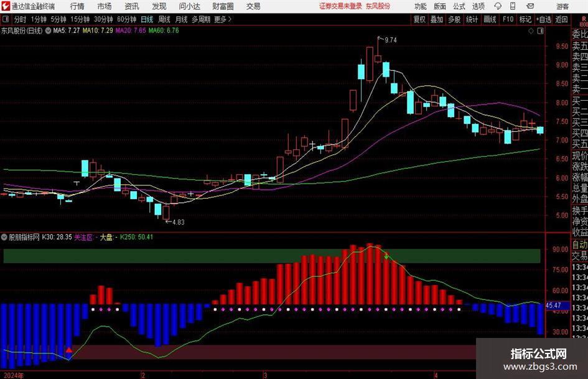588x379 pixels.
Task: Open the 发现 menu
Action: 159,6
